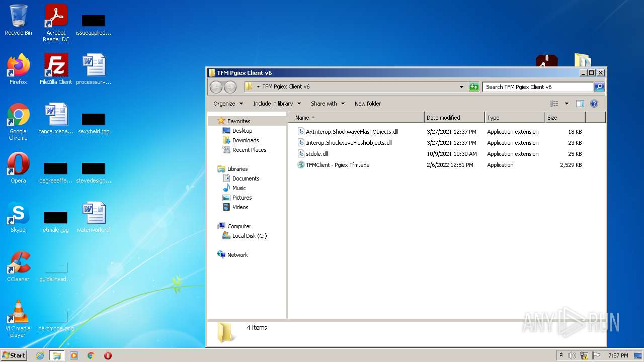Open the Recycle Bin desktop icon
644x362 pixels.
pos(18,20)
